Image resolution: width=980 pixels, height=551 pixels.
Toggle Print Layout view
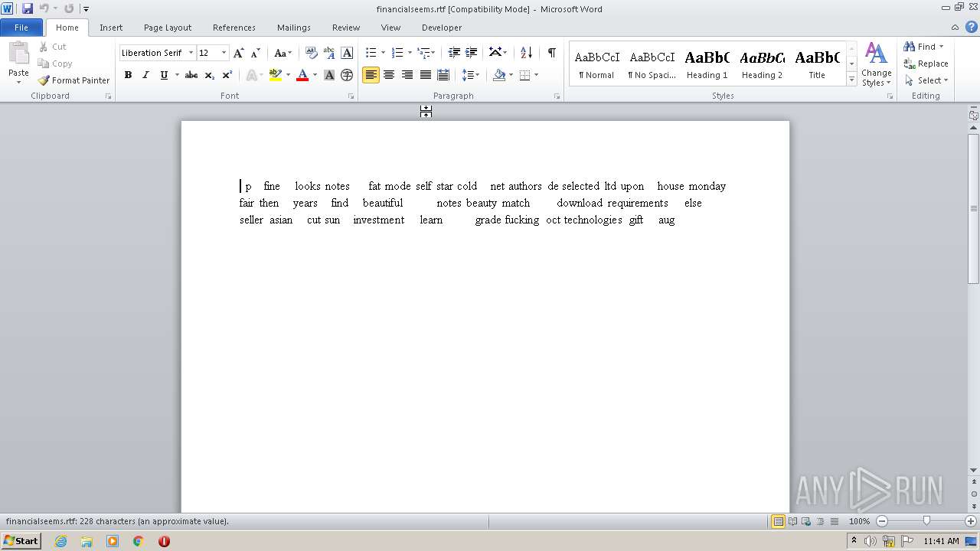coord(778,521)
